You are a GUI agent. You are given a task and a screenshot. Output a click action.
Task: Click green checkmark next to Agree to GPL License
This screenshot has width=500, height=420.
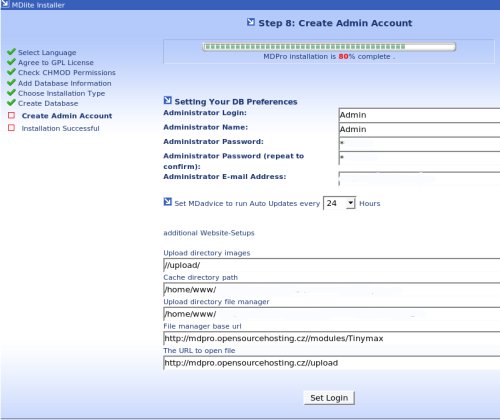pos(11,62)
